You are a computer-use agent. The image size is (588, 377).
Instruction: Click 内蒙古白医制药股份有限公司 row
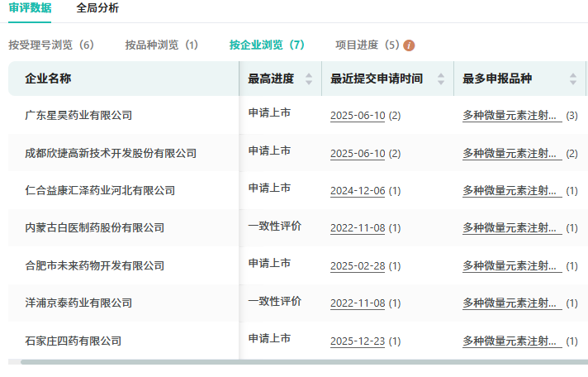point(95,228)
